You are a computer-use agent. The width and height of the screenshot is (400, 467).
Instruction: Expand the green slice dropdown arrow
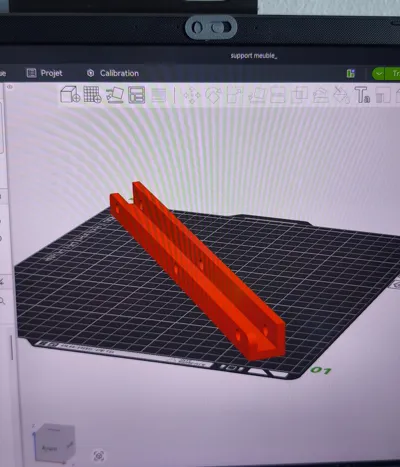(x=379, y=73)
